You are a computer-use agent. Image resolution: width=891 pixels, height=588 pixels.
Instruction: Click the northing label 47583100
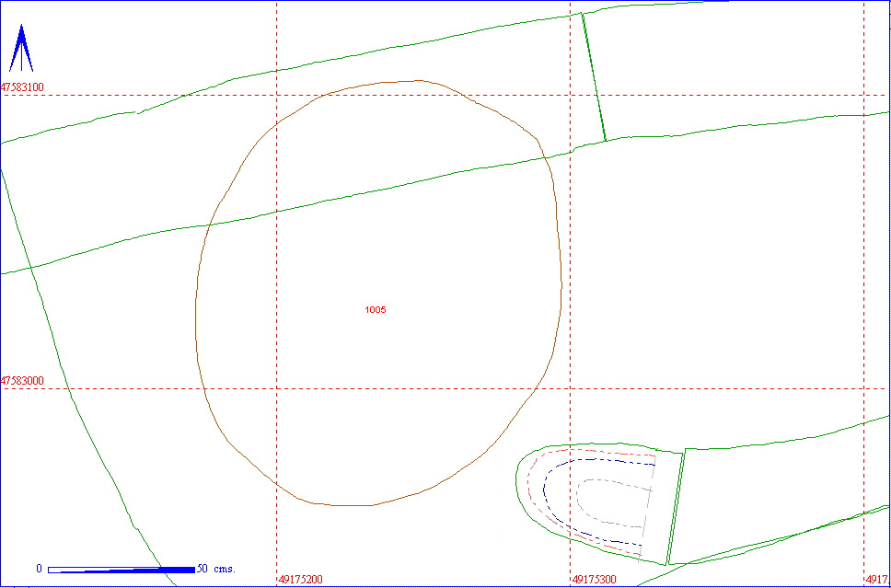(23, 87)
